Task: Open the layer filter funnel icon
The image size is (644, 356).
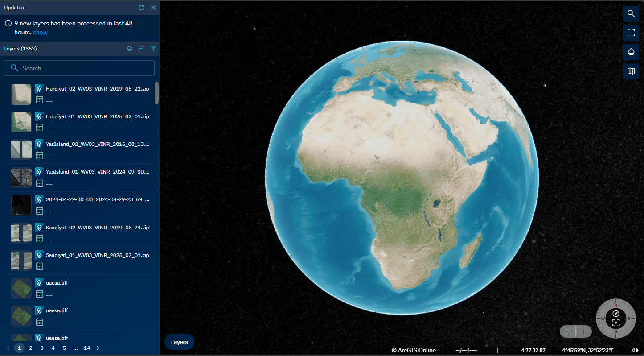Action: coord(153,49)
